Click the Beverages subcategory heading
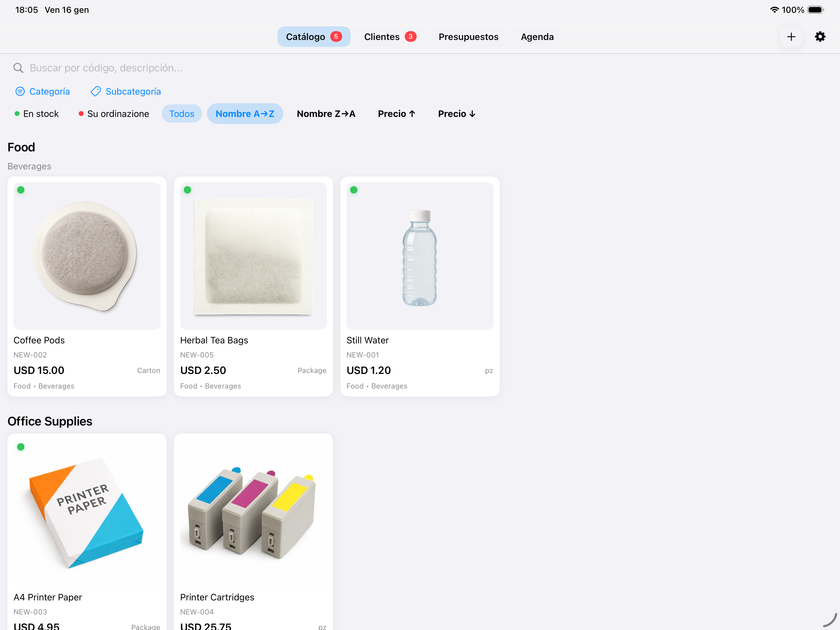Image resolution: width=840 pixels, height=630 pixels. (x=29, y=166)
